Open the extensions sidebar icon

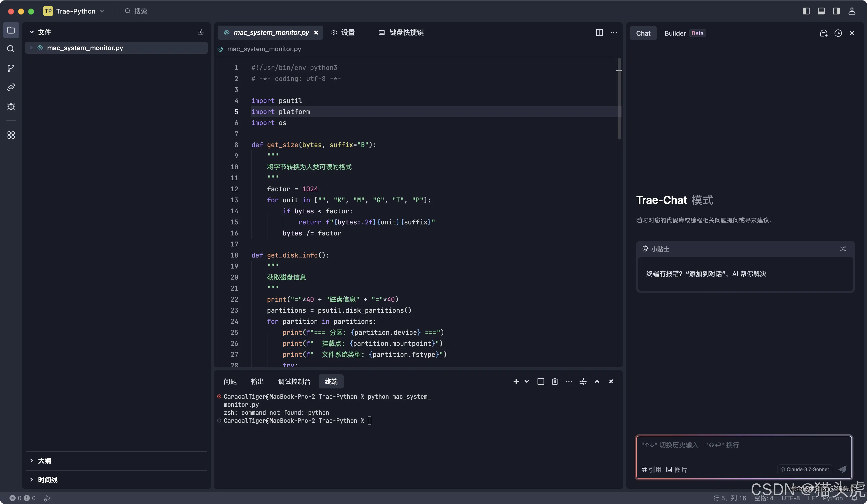tap(11, 135)
